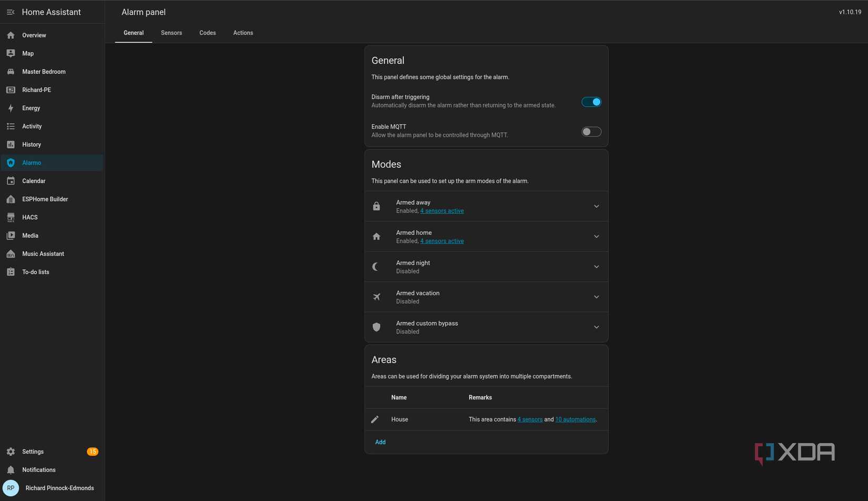Open Energy lightning bolt icon
The width and height of the screenshot is (868, 501).
[x=11, y=108]
